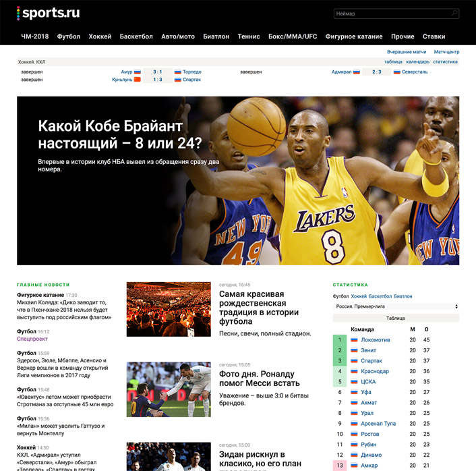Open the Прочие menu

click(403, 36)
